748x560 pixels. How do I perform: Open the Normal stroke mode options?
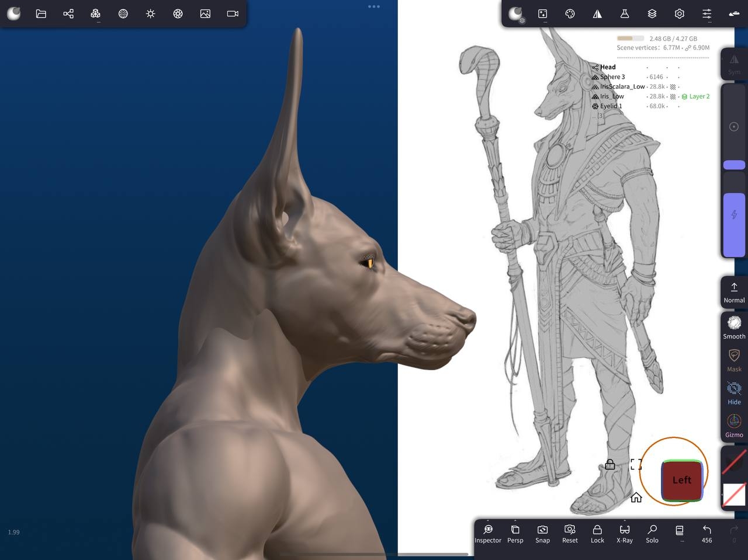pos(734,292)
